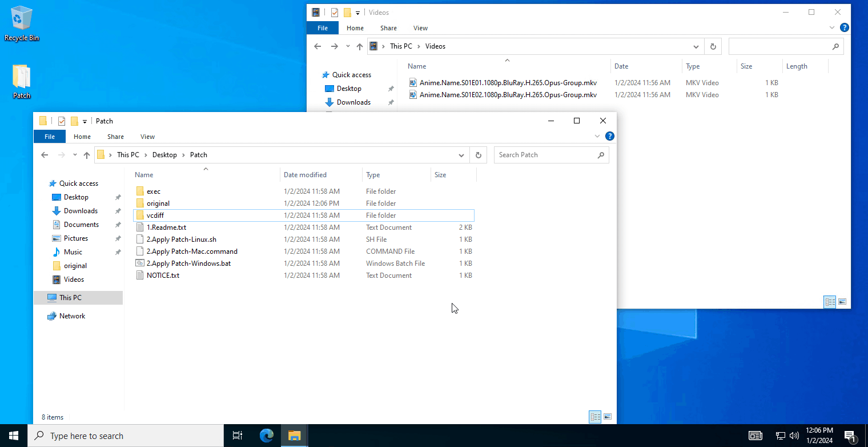
Task: Refresh the Videos window address bar
Action: (x=713, y=46)
